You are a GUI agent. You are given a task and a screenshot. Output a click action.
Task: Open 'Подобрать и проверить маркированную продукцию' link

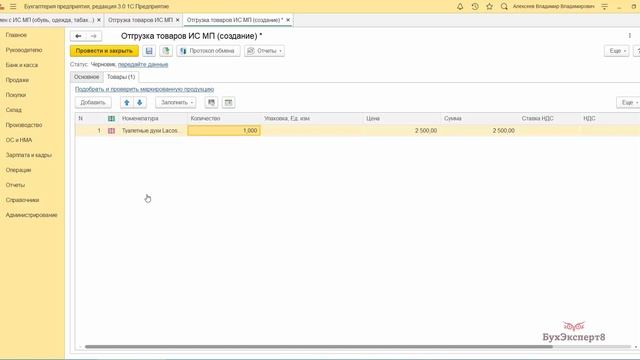tap(144, 89)
